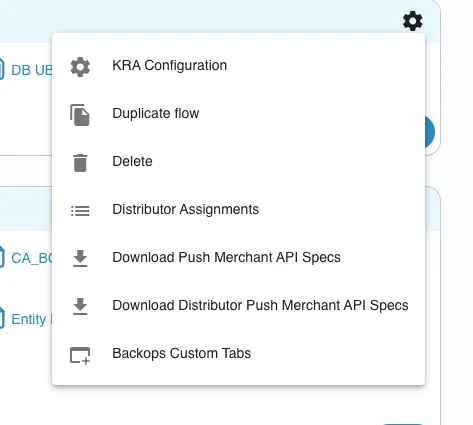Click the list icon beside Distributor Assignments

80,211
